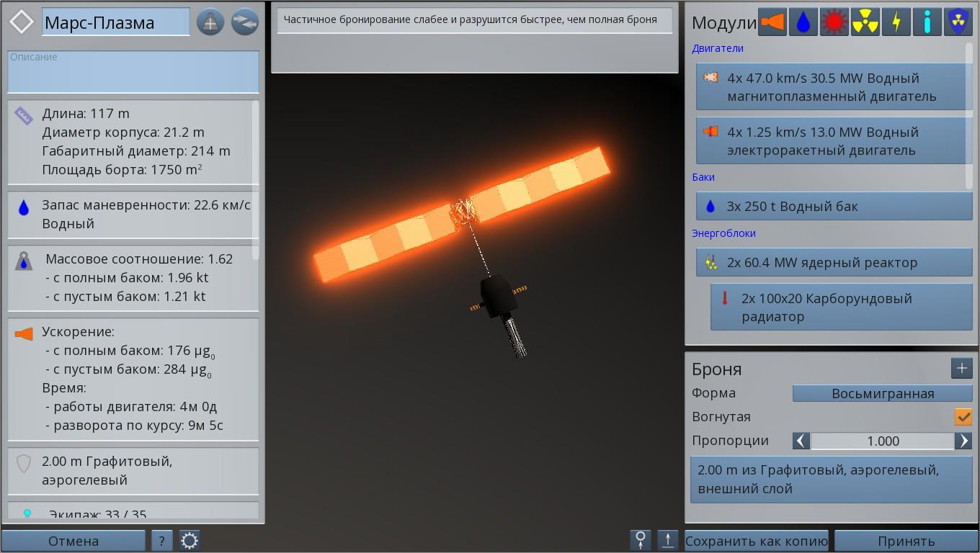This screenshot has height=553, width=980.
Task: Open the blue radiation shield modules icon
Action: 958,22
